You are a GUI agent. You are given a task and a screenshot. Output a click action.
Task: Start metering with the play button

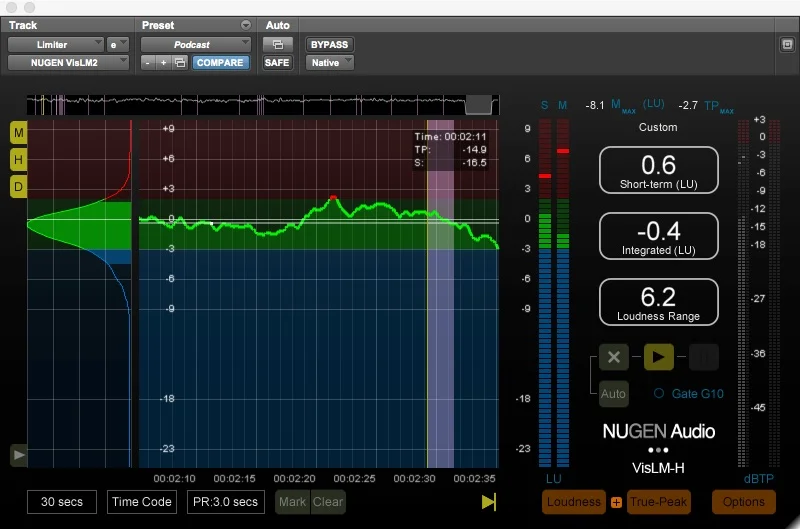[x=658, y=357]
